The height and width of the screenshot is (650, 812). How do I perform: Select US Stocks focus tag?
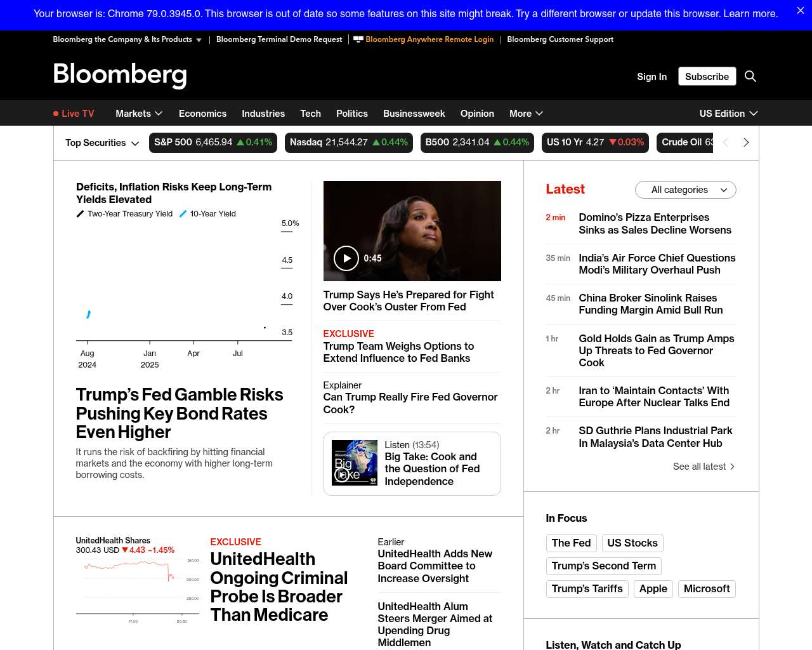click(x=632, y=543)
